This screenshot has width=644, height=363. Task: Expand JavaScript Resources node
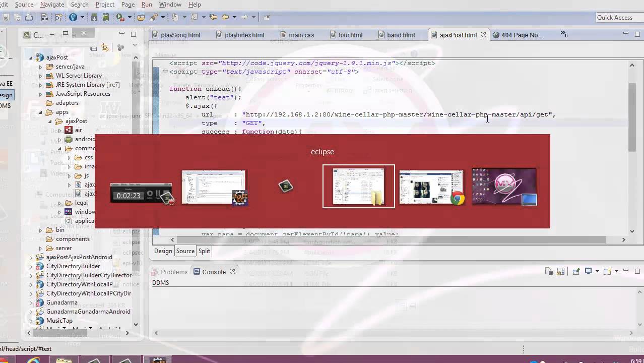tap(40, 94)
